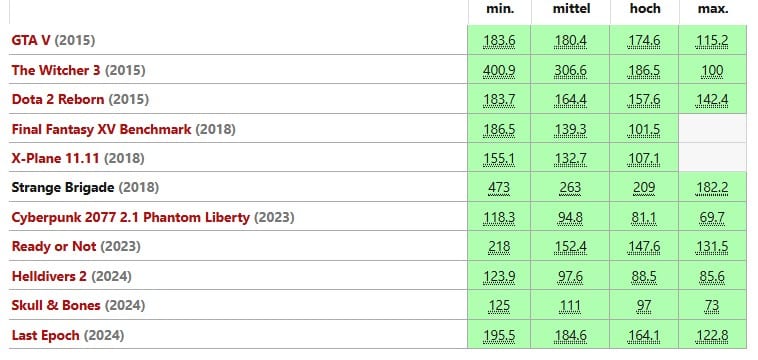Click Cyberpunk 2077 max value 69.7
Screen dimensions: 758x360
[x=712, y=218]
